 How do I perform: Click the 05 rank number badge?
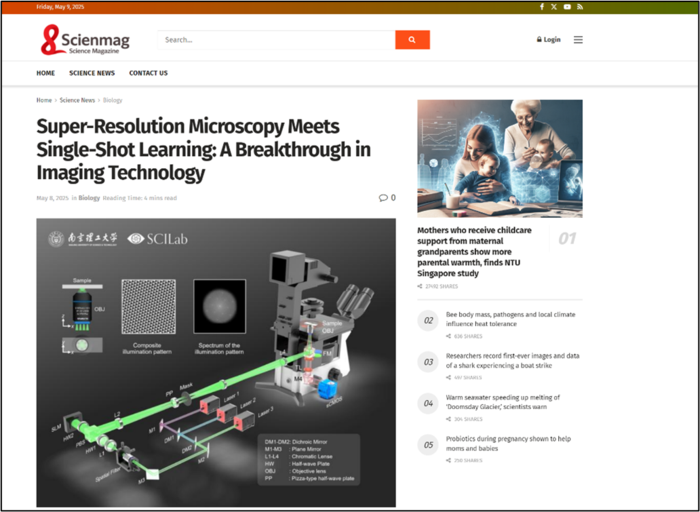[428, 445]
